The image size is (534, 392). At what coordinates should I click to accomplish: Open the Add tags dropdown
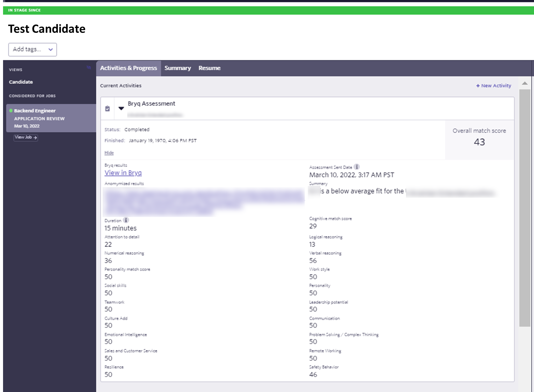(33, 49)
